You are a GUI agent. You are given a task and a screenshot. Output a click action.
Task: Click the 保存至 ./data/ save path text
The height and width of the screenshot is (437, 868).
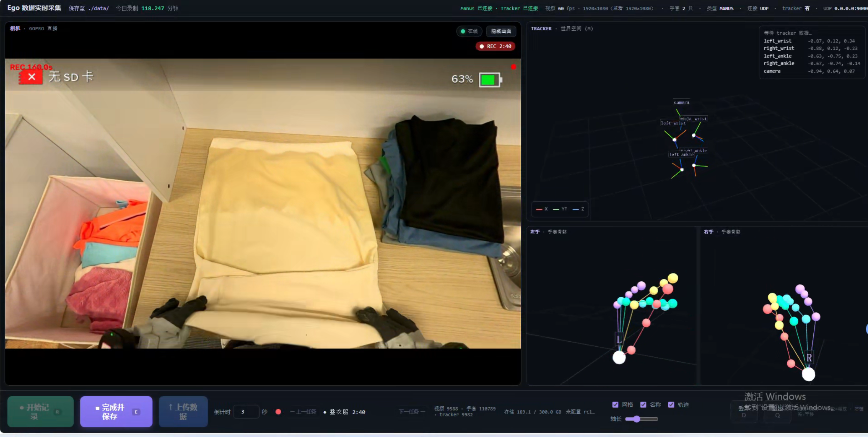[89, 8]
